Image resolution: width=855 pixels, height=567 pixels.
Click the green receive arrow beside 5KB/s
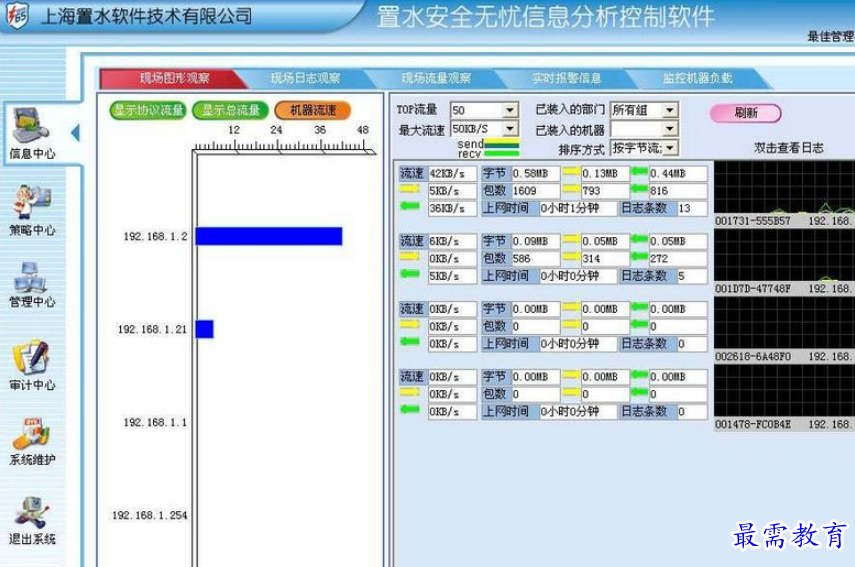pos(410,274)
